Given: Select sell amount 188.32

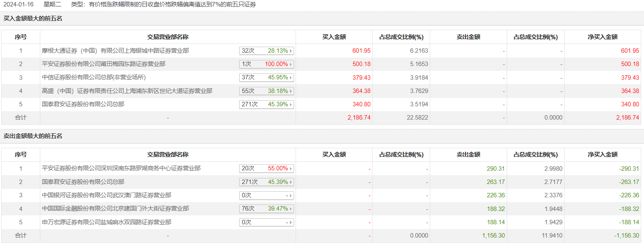Looking at the screenshot, I should tap(495, 209).
